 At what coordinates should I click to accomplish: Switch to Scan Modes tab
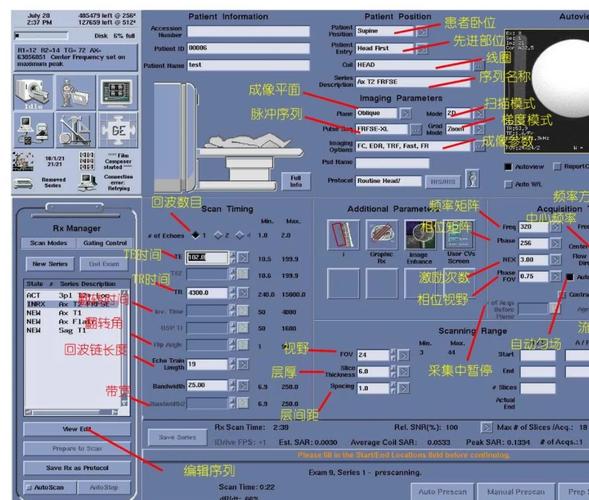pyautogui.click(x=48, y=243)
